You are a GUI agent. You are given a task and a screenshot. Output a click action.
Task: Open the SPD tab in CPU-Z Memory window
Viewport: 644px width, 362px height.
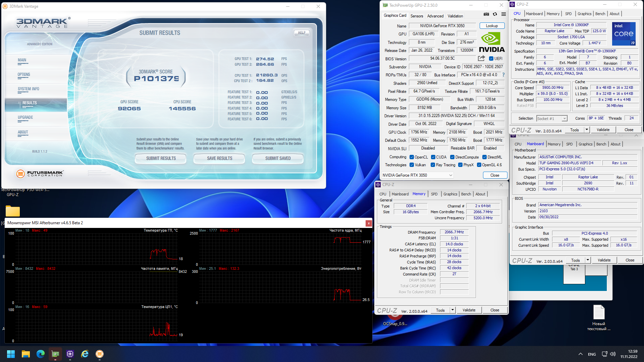pos(434,194)
